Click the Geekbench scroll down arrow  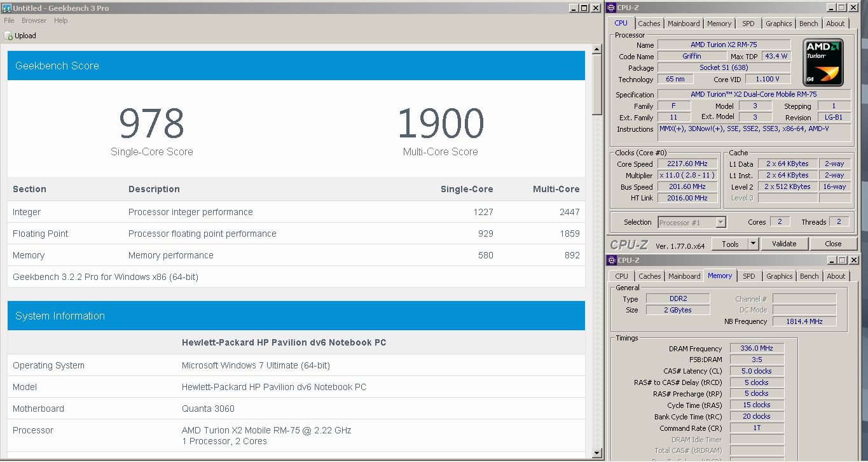pos(597,453)
